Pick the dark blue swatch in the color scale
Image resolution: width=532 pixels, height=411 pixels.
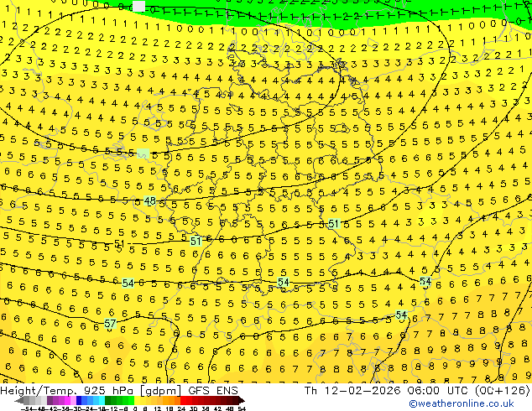point(79,400)
